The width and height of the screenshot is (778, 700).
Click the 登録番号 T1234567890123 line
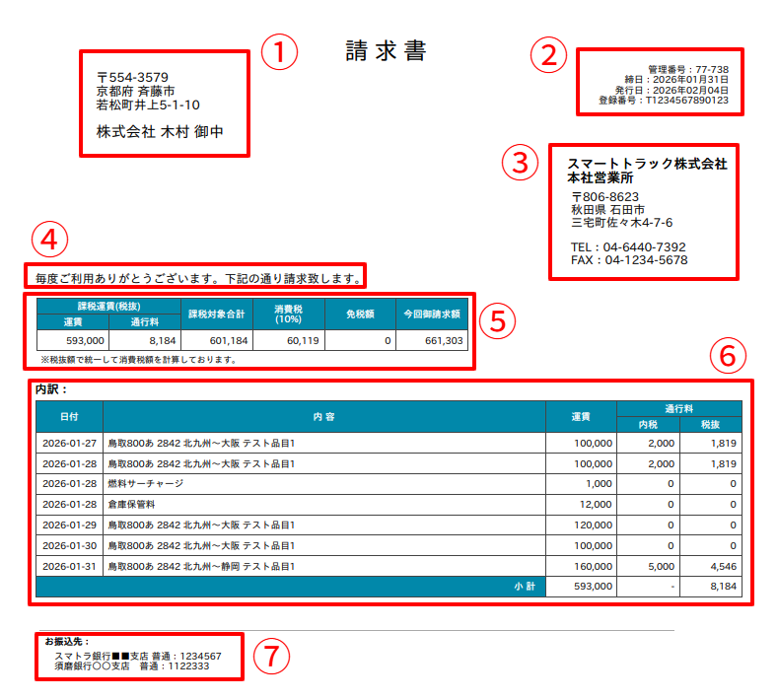(663, 101)
